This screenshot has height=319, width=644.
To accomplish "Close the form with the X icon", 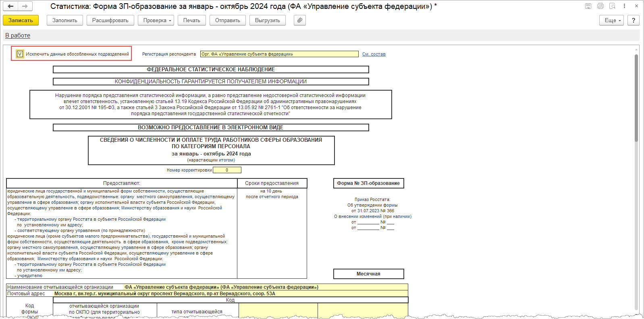I will (x=636, y=6).
